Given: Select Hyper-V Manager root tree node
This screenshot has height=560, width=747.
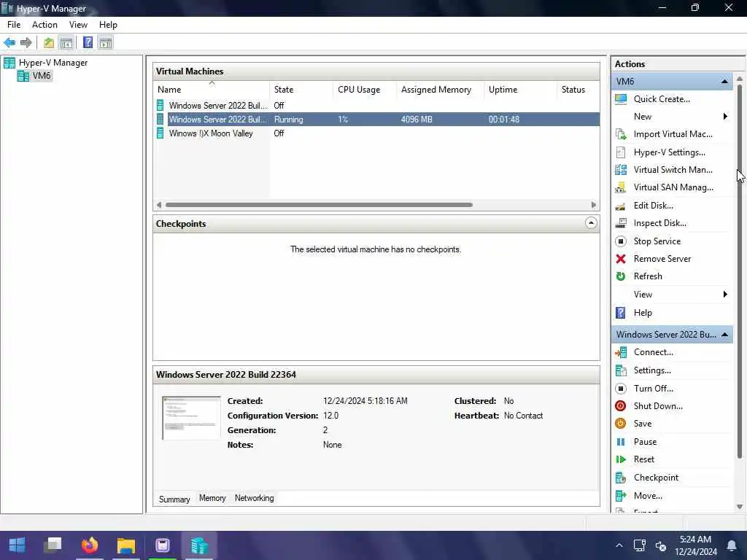Looking at the screenshot, I should (53, 63).
